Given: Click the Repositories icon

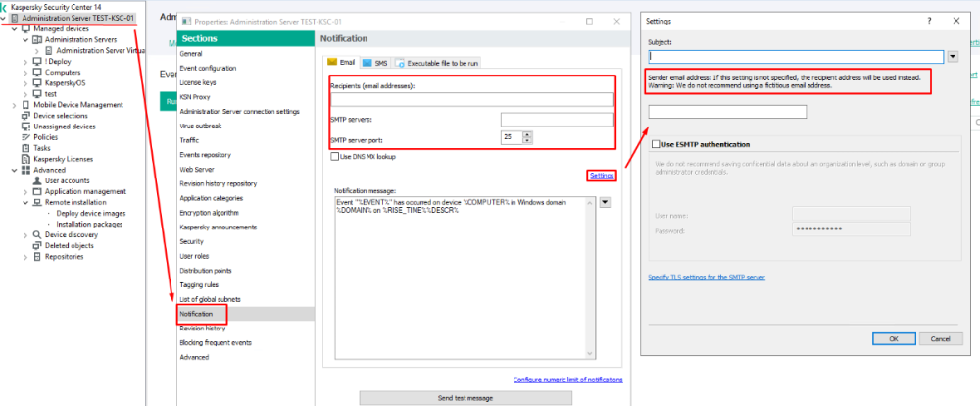Looking at the screenshot, I should point(37,257).
